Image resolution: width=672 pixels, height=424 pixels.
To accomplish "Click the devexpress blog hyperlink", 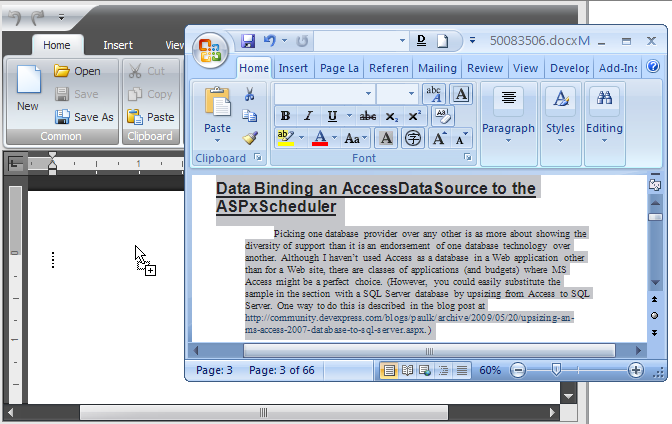I will [409, 324].
